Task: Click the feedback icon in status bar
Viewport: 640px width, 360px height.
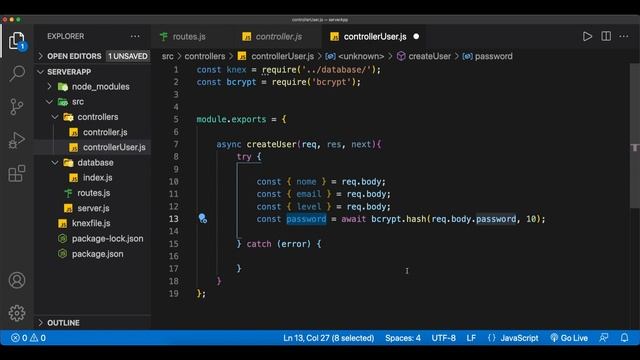Action: pos(604,338)
